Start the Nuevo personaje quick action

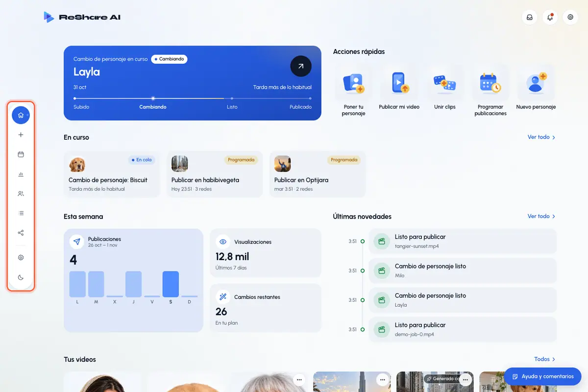[536, 88]
